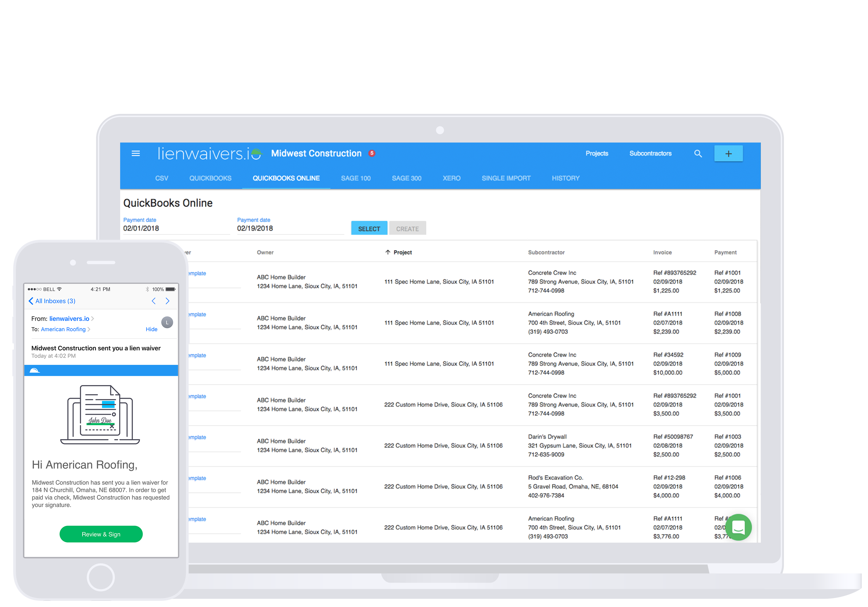The height and width of the screenshot is (607, 868).
Task: Click the template link in the Ref #893765292 $1,225.00 row
Action: click(x=197, y=273)
